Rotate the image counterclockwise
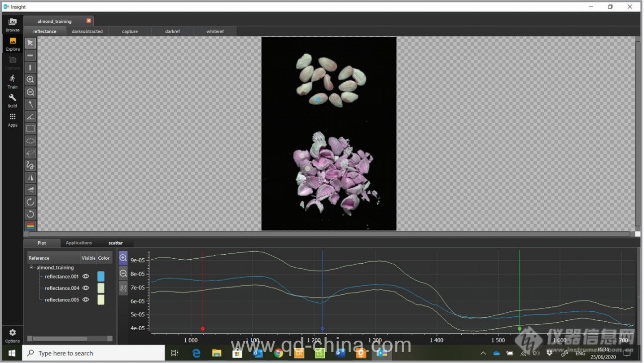The image size is (644, 363). point(30,214)
